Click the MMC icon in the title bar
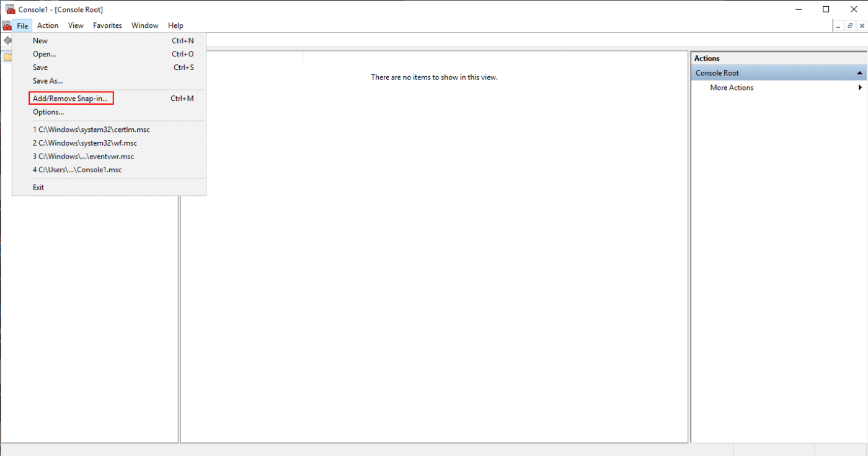 coord(9,9)
